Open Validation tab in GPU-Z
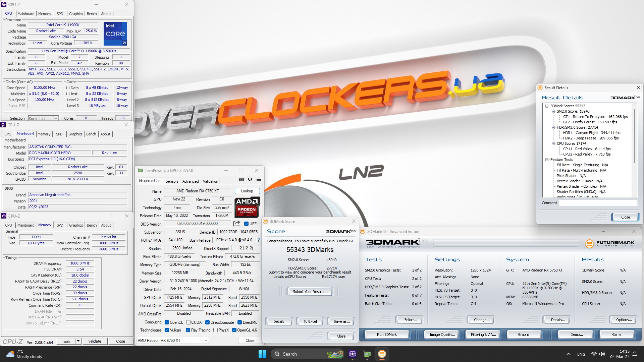 coord(210,181)
